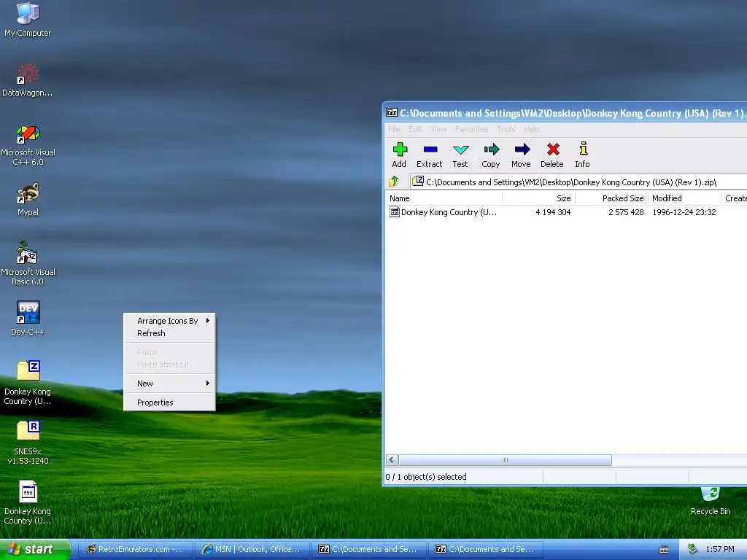Open the View menu in 7-Zip

click(438, 129)
